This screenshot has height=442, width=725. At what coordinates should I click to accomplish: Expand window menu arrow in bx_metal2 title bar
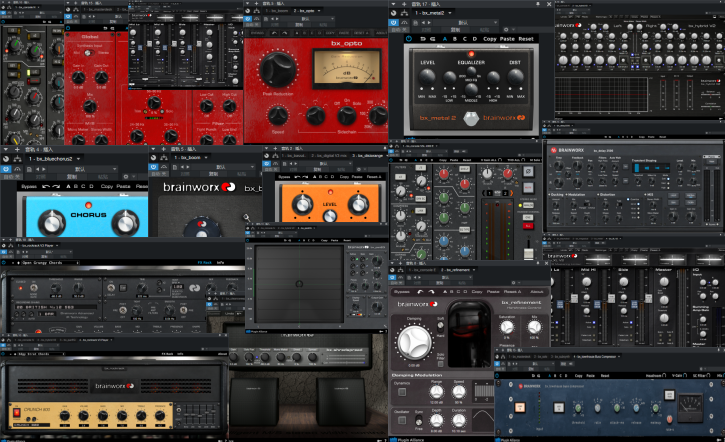(x=393, y=4)
